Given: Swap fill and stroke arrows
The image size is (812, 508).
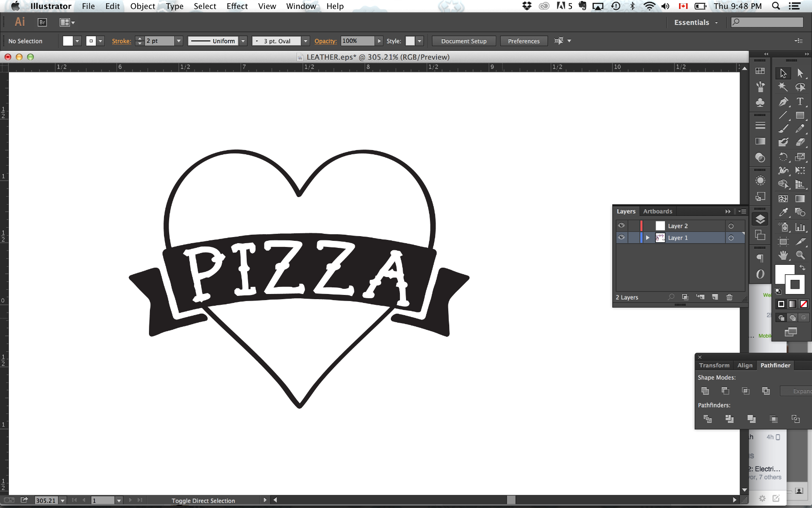Looking at the screenshot, I should pos(803,267).
